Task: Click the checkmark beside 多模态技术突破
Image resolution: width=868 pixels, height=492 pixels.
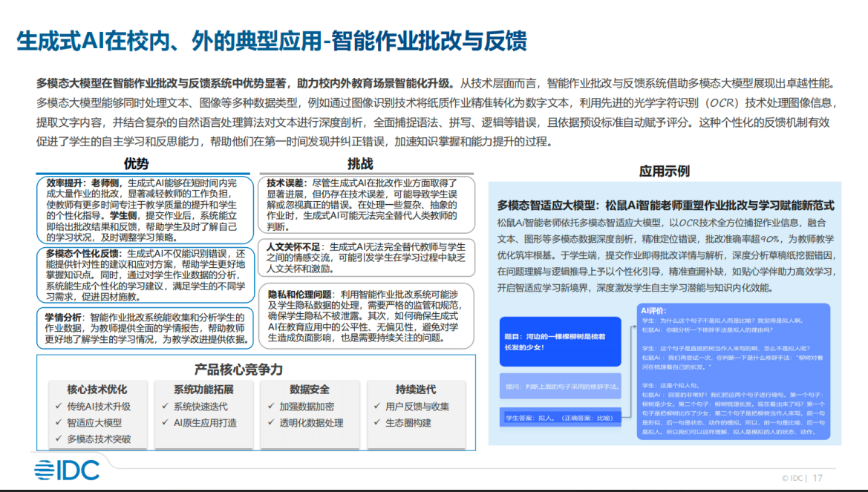Action: click(x=59, y=439)
